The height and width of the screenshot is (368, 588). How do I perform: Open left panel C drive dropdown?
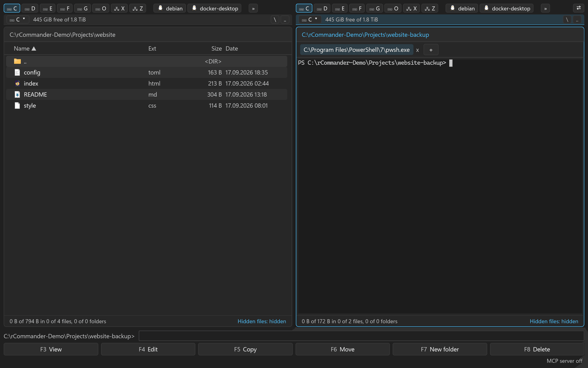[18, 20]
